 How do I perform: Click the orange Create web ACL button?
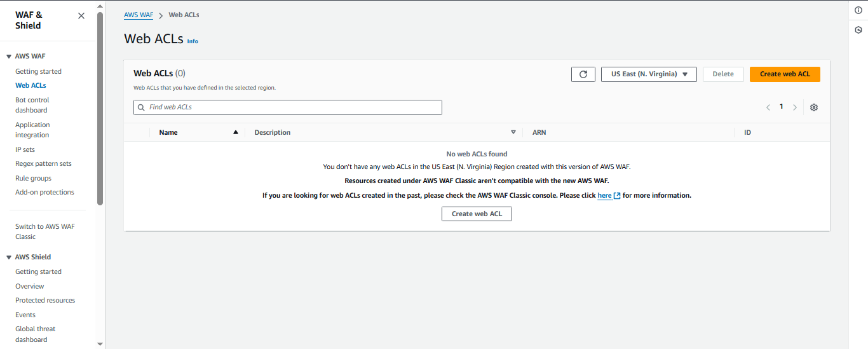[x=785, y=74]
